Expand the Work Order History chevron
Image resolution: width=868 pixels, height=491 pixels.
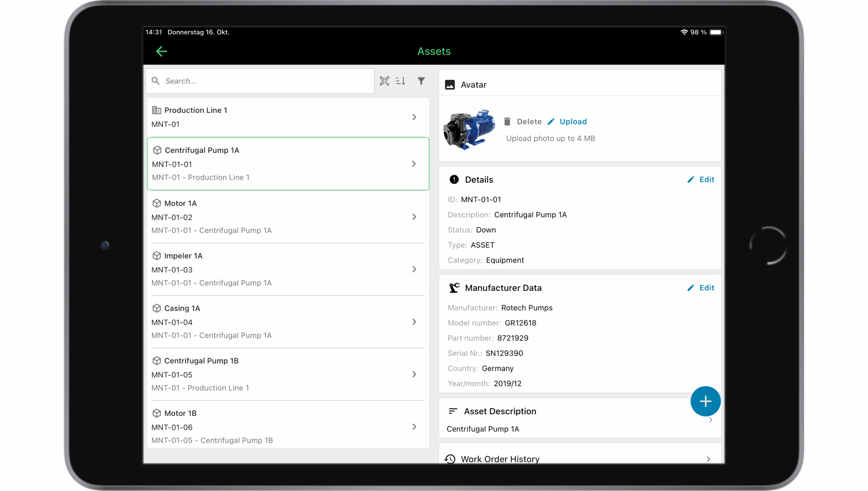click(x=708, y=459)
